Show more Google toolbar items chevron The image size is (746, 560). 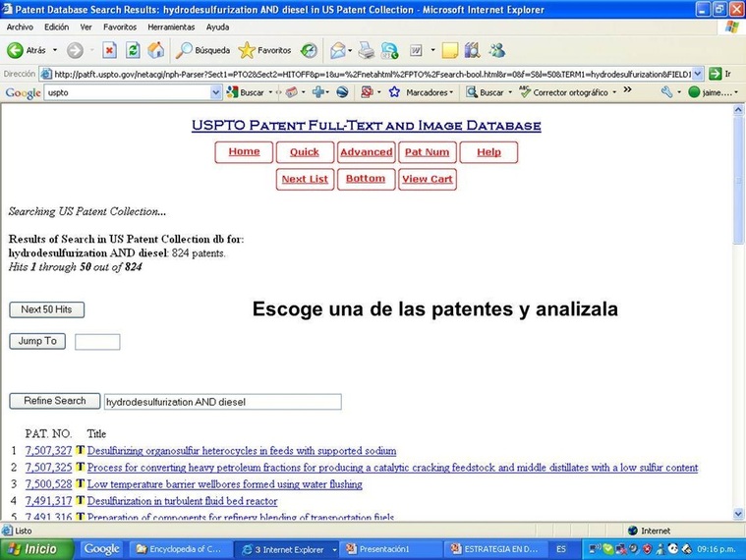627,89
